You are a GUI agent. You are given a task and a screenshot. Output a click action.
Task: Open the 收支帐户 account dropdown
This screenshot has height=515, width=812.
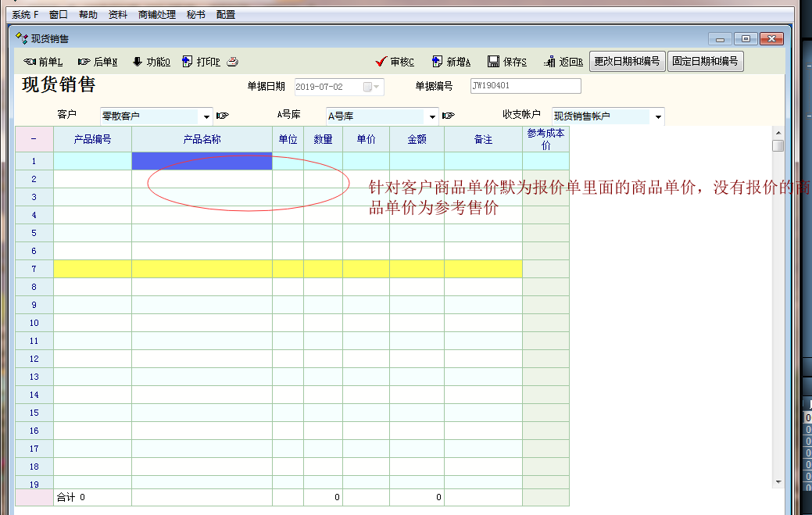coord(658,117)
